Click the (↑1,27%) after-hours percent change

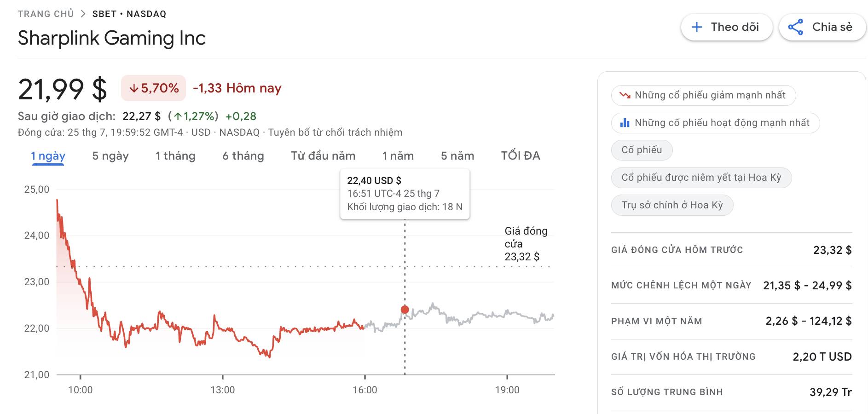193,116
